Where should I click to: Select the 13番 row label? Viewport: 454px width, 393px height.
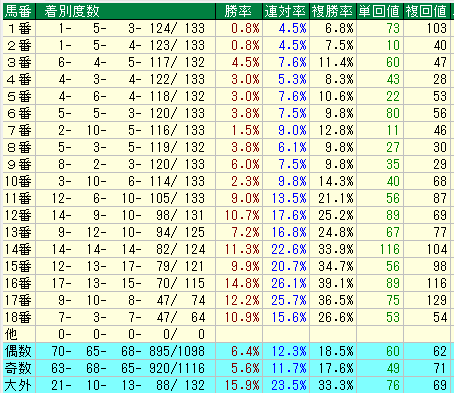coord(18,233)
